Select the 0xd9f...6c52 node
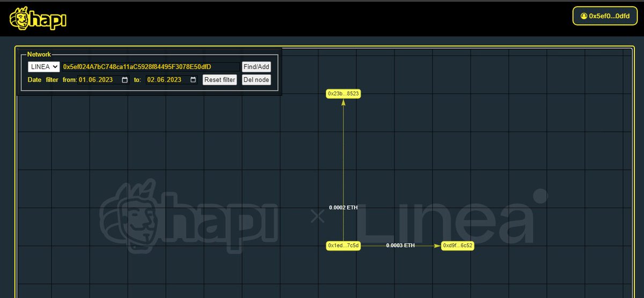Screen dimensions: 644x298 458,245
